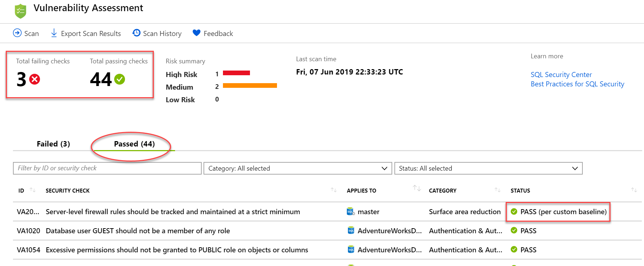Click the Export Scan Results download icon
The image size is (644, 266).
[54, 33]
